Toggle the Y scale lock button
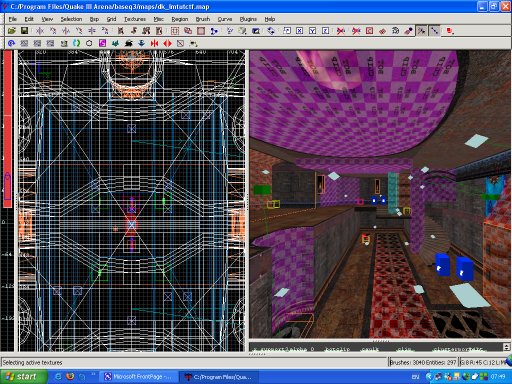 coord(312,31)
